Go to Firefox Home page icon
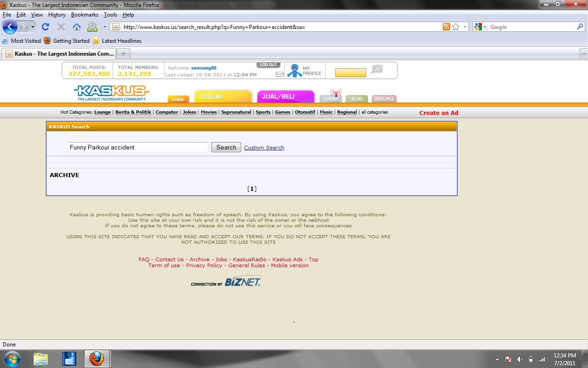The height and width of the screenshot is (368, 588). [77, 27]
